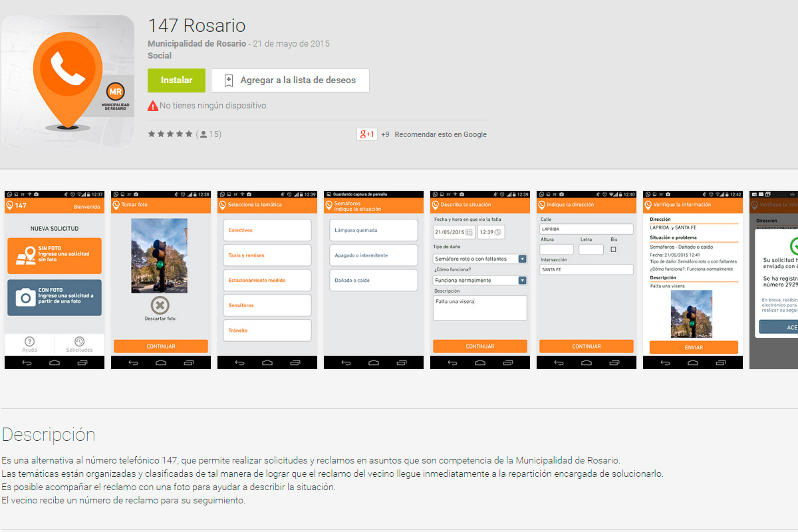Click the Descripción heading
Viewport: 798px width, 532px height.
(49, 435)
